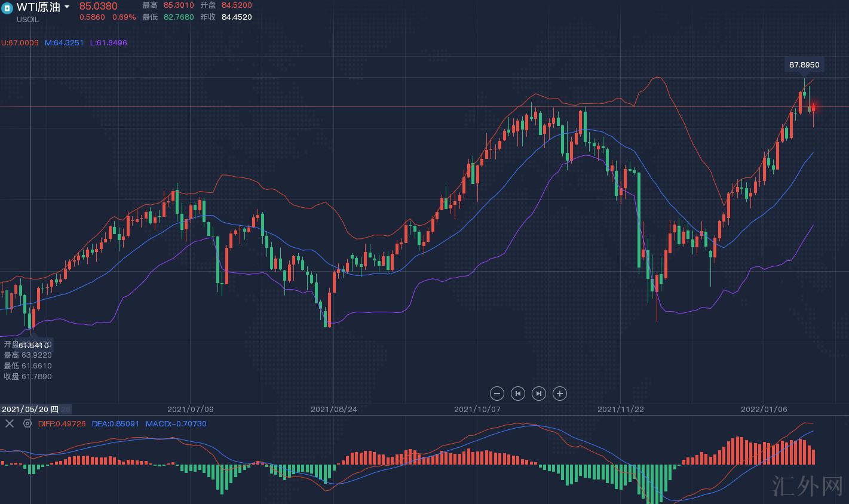The image size is (849, 504).
Task: Jump to latest data with skip-forward button
Action: [x=539, y=394]
